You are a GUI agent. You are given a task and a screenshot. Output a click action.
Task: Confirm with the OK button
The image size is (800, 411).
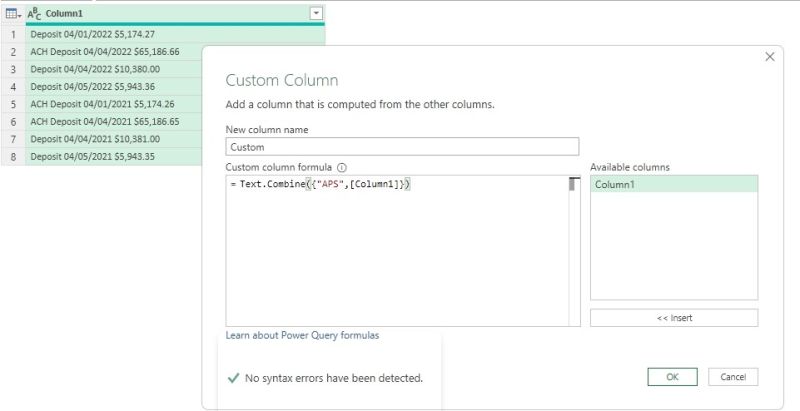coord(672,377)
